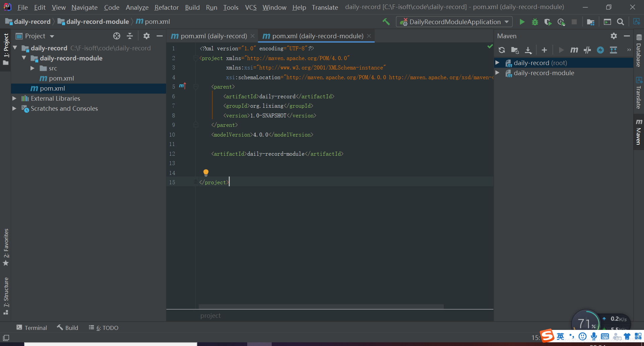
Task: Open the VCS menu
Action: (251, 7)
